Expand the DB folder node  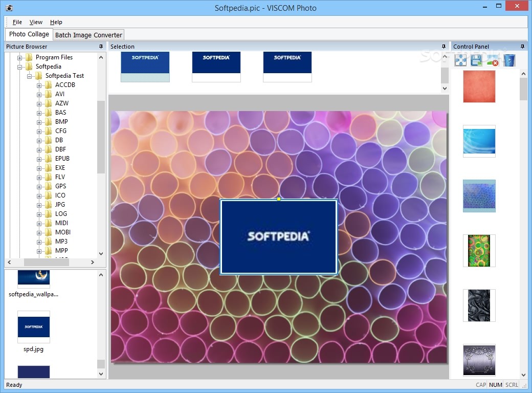coord(39,141)
